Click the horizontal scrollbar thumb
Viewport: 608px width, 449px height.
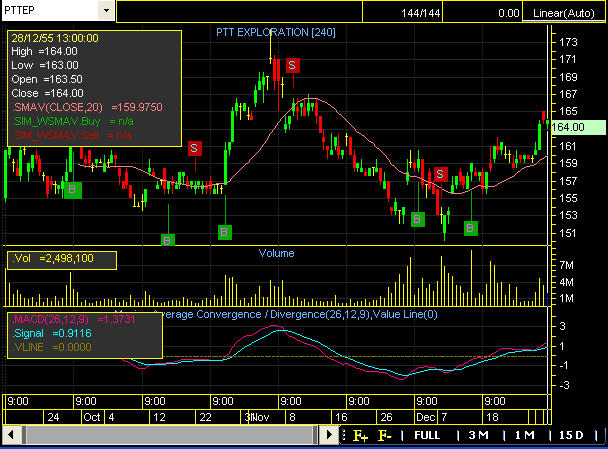[x=169, y=435]
